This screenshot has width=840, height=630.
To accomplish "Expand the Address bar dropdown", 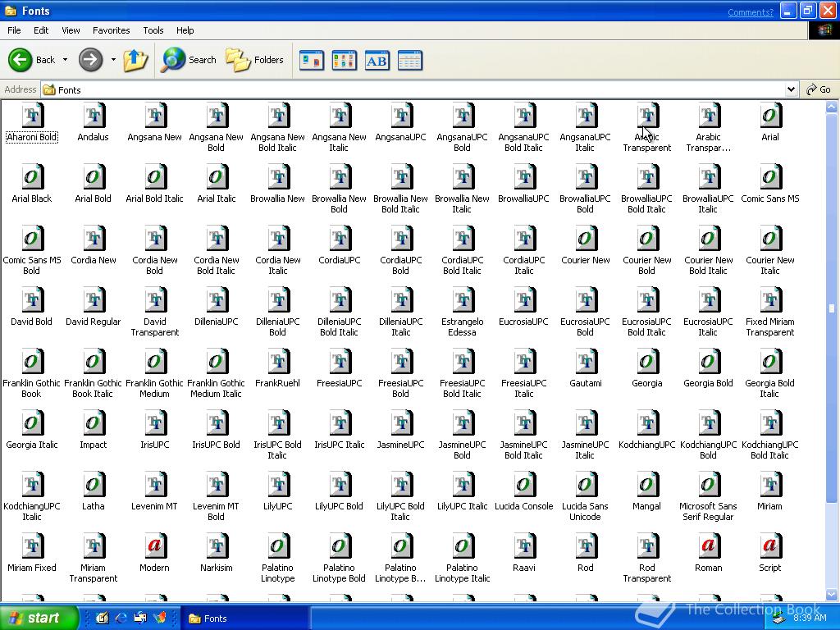I will 791,89.
